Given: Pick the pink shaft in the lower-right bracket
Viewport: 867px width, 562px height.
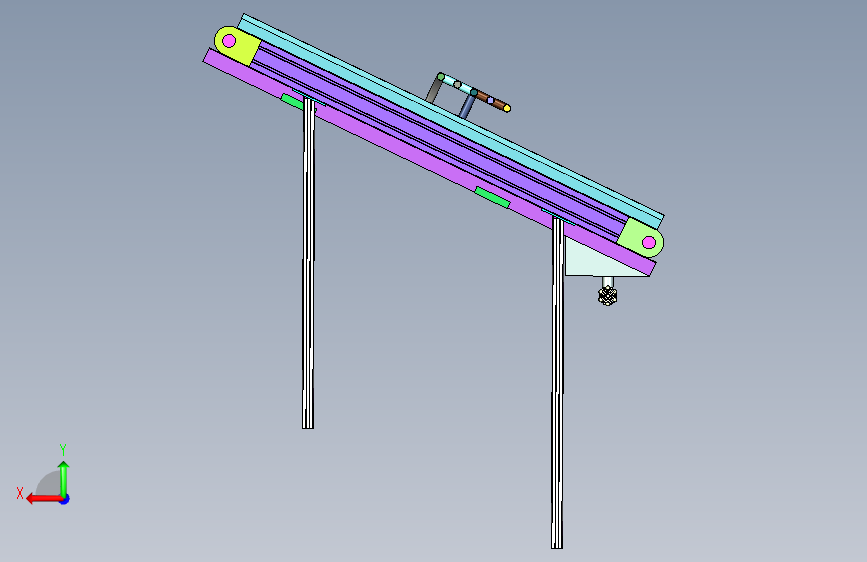Looking at the screenshot, I should pos(649,242).
